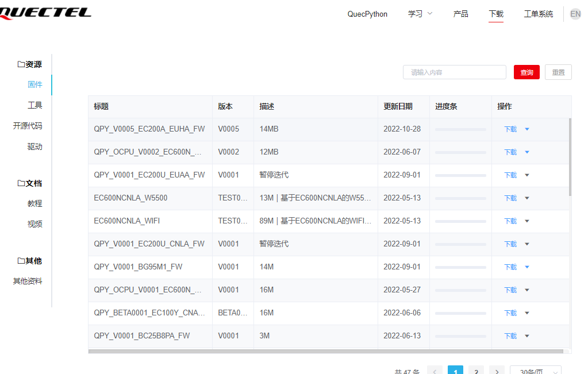
Task: Expand download options for EC600NCNLA_WIFI
Action: tap(527, 221)
